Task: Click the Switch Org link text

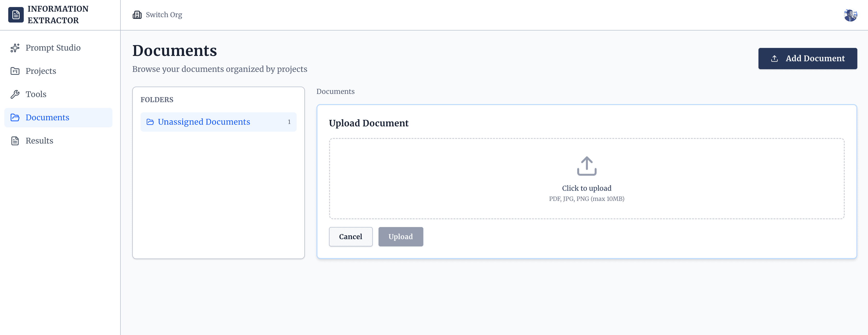Action: (164, 15)
